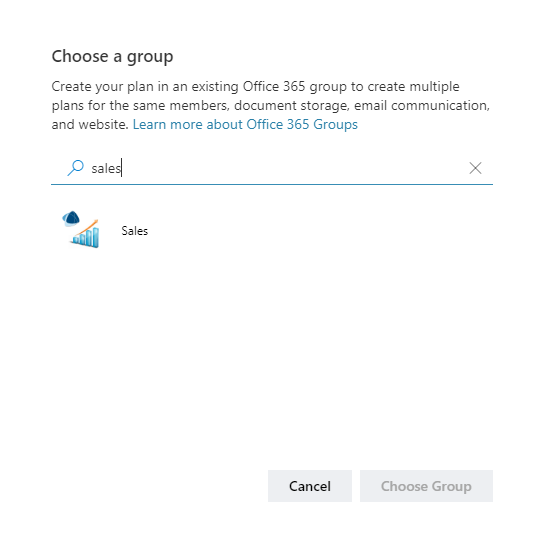Click the bar chart thumbnail for Sales
Image resolution: width=544 pixels, height=542 pixels.
[81, 230]
